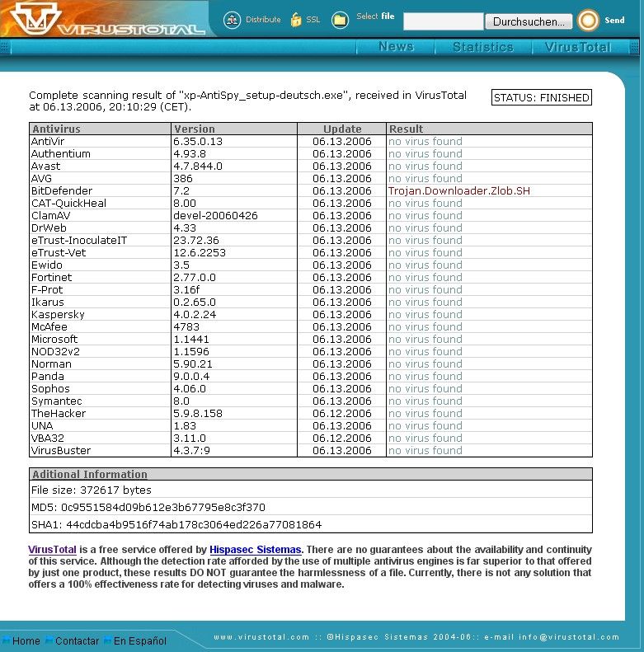Screen dimensions: 644x652
Task: Click the Sophos row name
Action: (x=50, y=389)
